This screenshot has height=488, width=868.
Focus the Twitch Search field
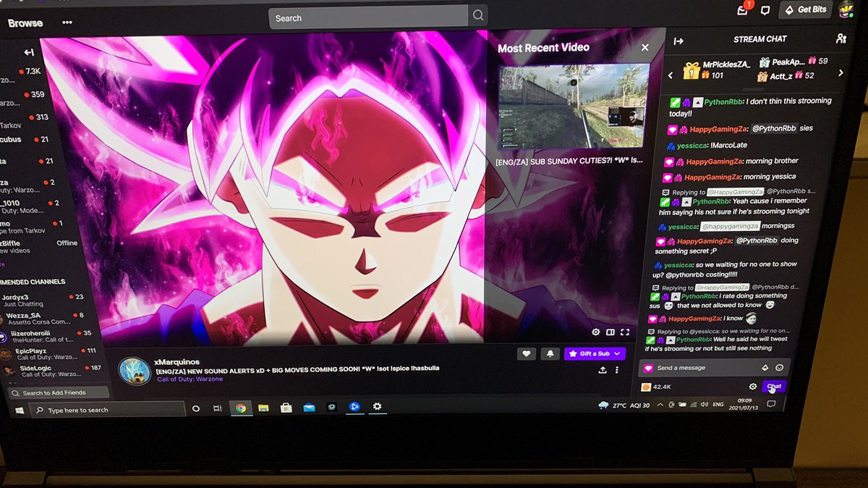click(x=368, y=17)
